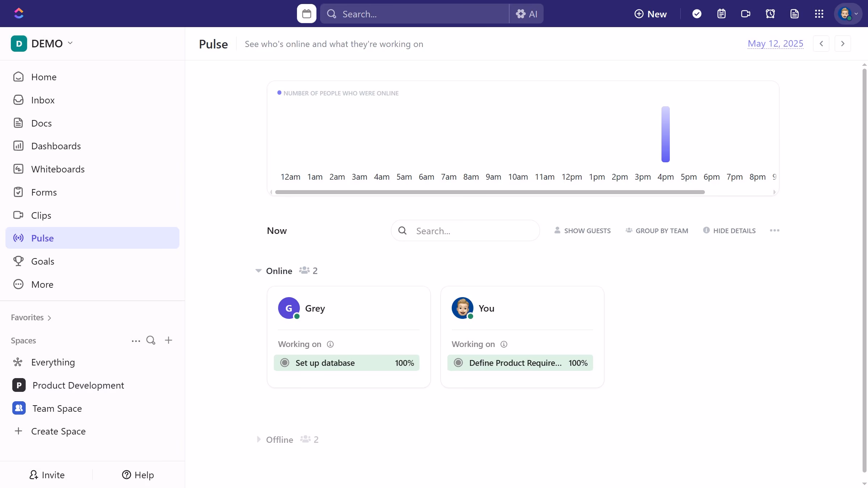
Task: Open the apps grid icon
Action: pos(819,14)
